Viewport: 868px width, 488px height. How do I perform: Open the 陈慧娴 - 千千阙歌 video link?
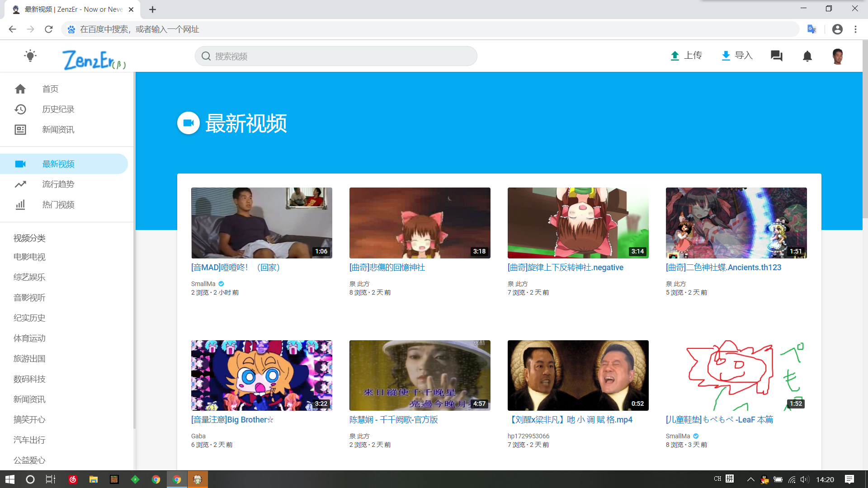click(x=393, y=420)
